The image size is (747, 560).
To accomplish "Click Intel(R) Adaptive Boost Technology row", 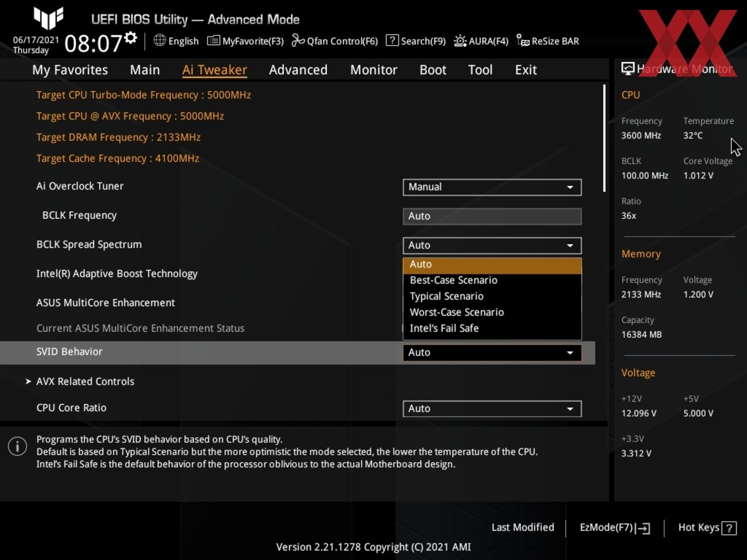I will (x=117, y=273).
